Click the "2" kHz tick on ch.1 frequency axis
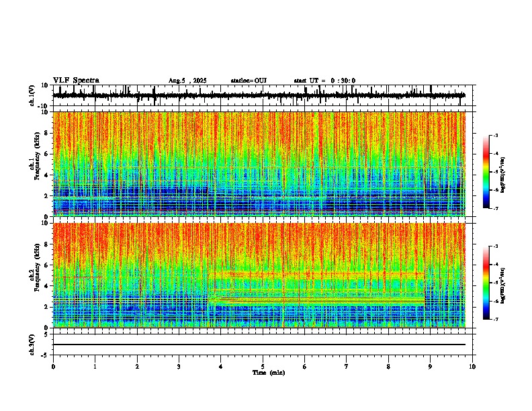Screen dimensions: 532x411 point(46,195)
